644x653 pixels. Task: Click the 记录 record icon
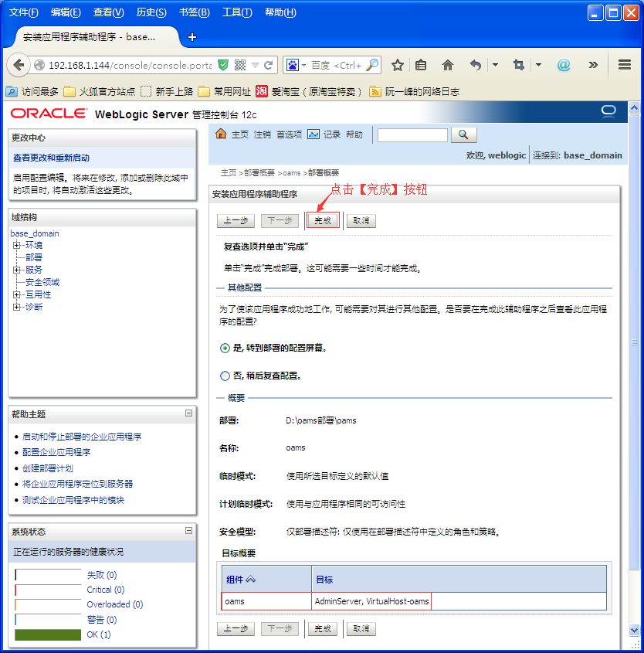pyautogui.click(x=314, y=134)
